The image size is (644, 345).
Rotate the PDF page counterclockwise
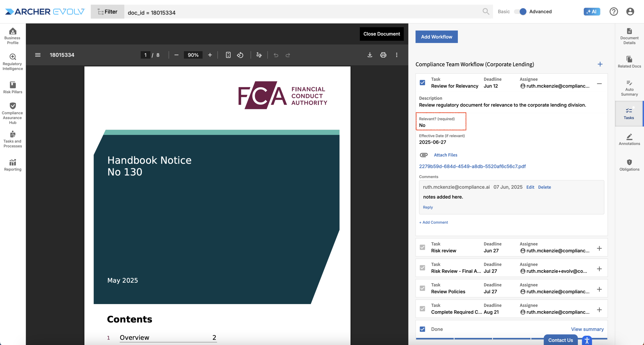[x=240, y=55]
